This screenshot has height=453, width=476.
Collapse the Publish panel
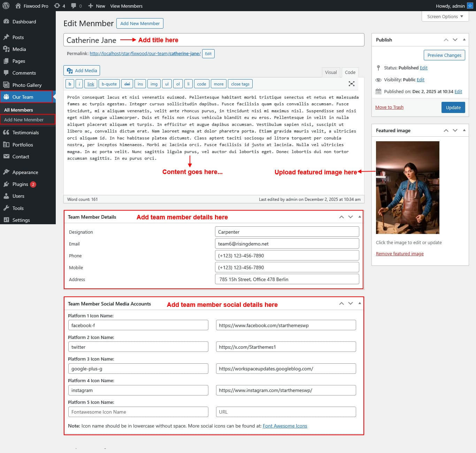[464, 40]
